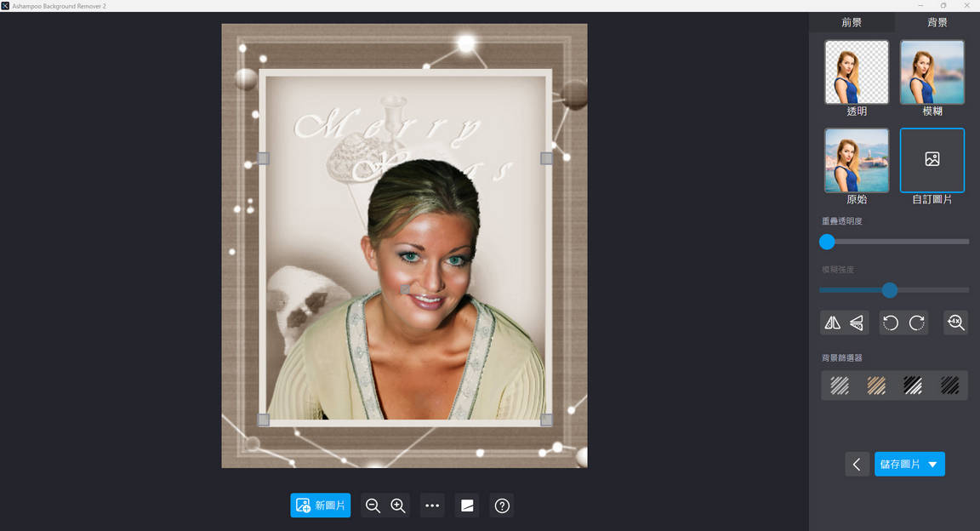Viewport: 980px width, 531px height.
Task: Rotate the image clockwise
Action: click(917, 323)
